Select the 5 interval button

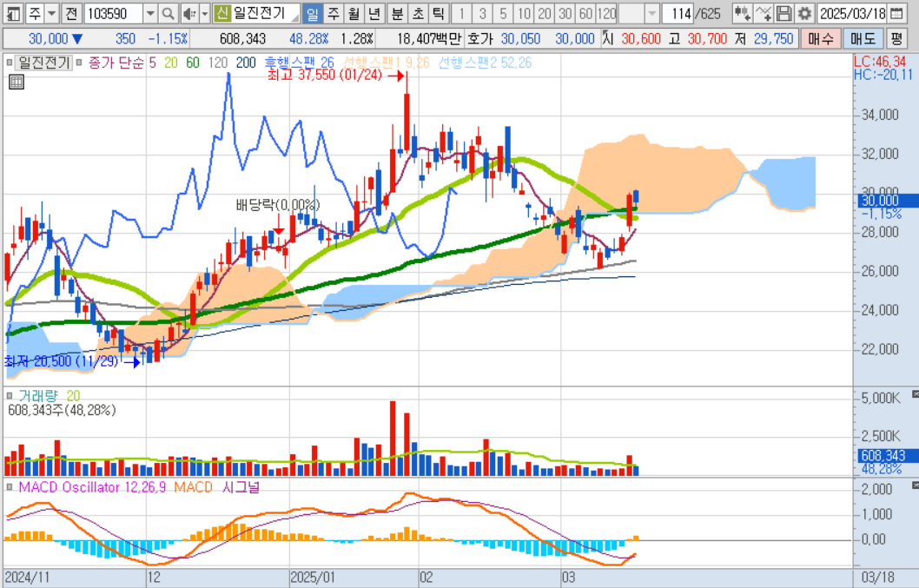(503, 13)
